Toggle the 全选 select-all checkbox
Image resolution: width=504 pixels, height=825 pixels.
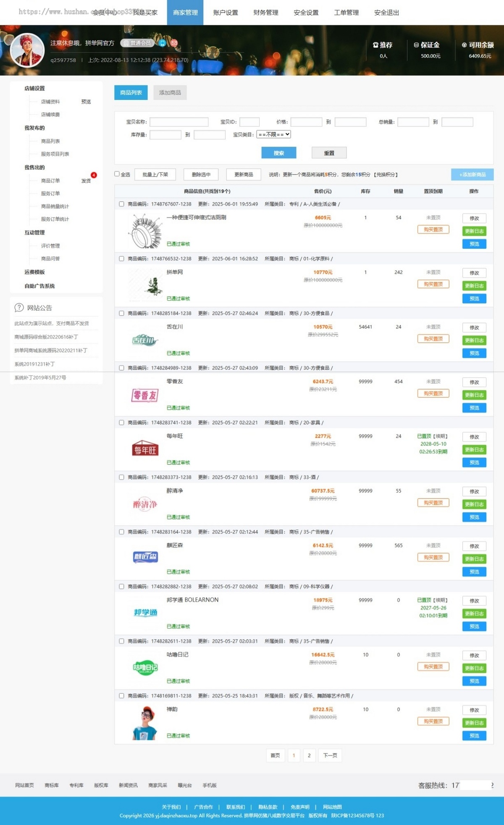click(117, 174)
